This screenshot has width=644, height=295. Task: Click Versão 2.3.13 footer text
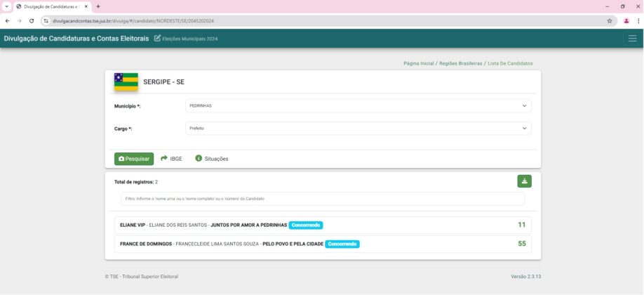click(525, 277)
